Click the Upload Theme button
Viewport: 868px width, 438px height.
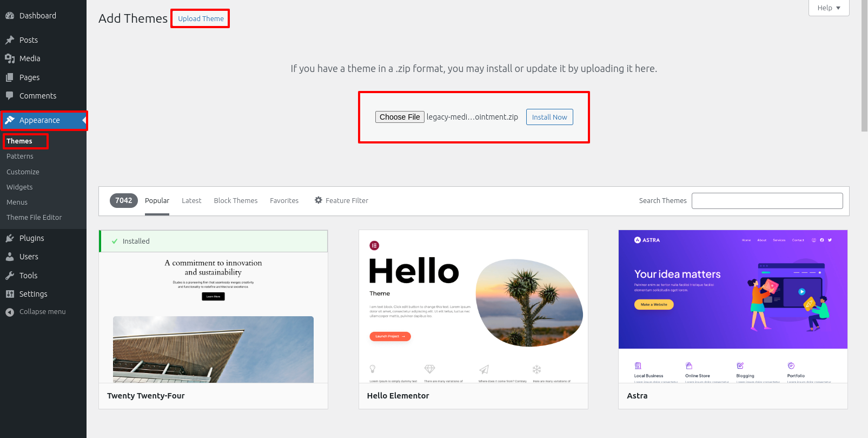[x=201, y=18]
